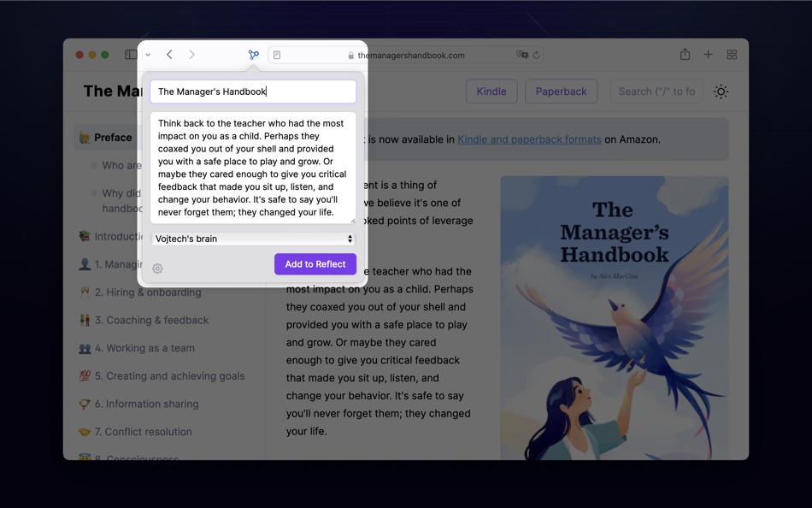Click the lock icon beside the URL
Viewport: 812px width, 508px height.
[x=351, y=55]
